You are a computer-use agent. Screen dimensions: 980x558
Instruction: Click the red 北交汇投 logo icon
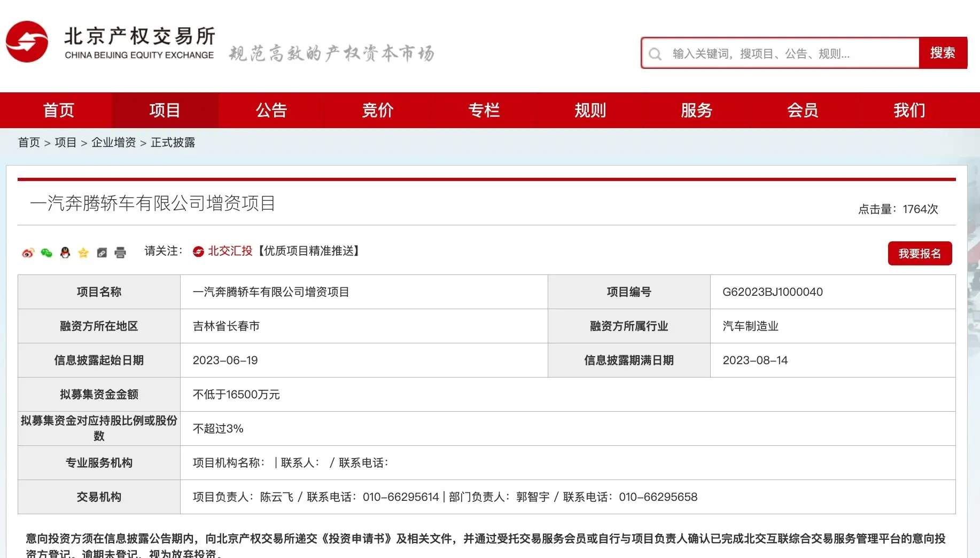tap(198, 252)
